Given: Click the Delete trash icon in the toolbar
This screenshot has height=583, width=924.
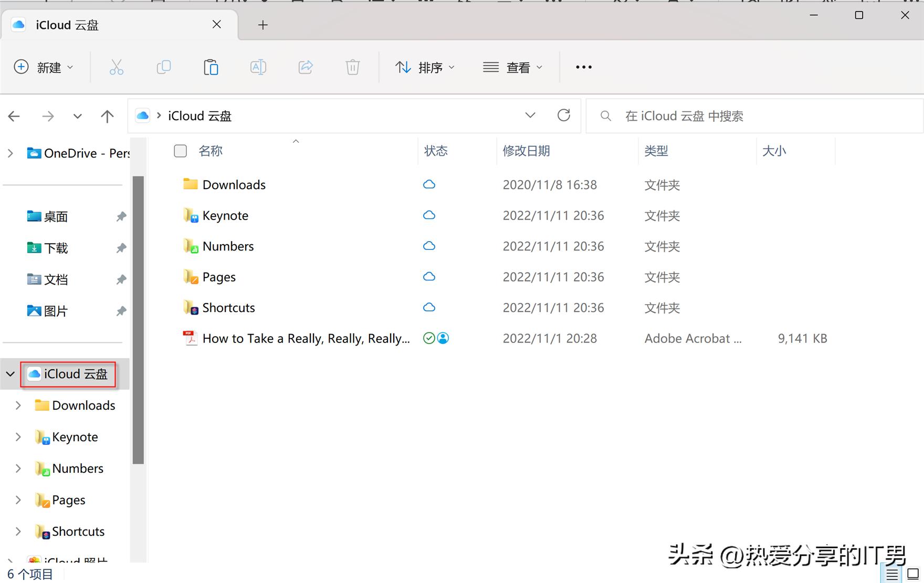Looking at the screenshot, I should coord(352,67).
